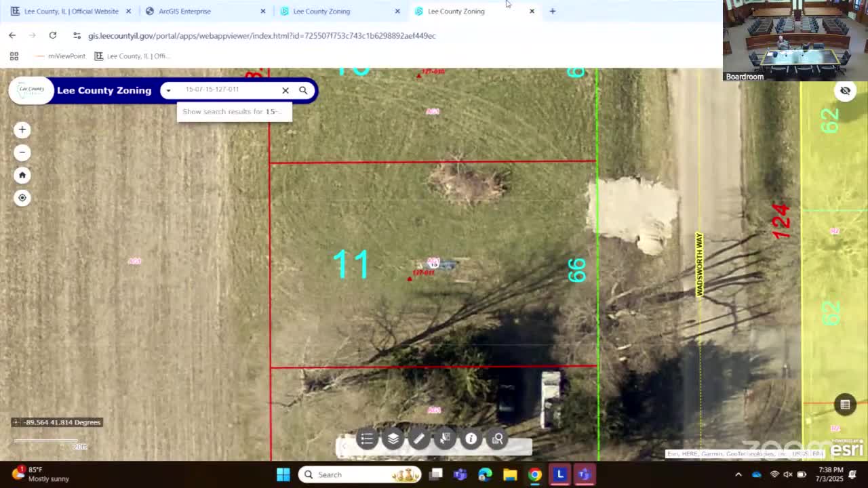Image resolution: width=868 pixels, height=488 pixels.
Task: Reload the current page
Action: point(52,35)
